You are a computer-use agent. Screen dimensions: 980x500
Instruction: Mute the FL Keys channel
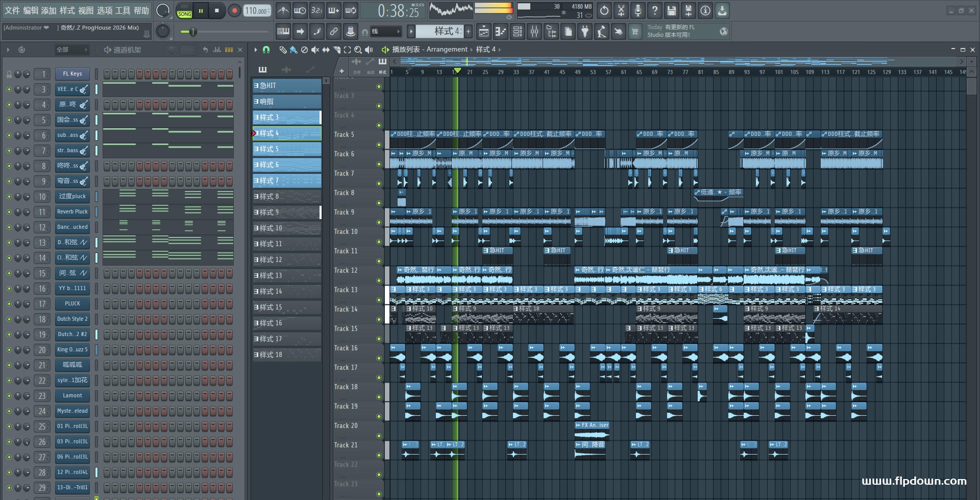click(9, 74)
